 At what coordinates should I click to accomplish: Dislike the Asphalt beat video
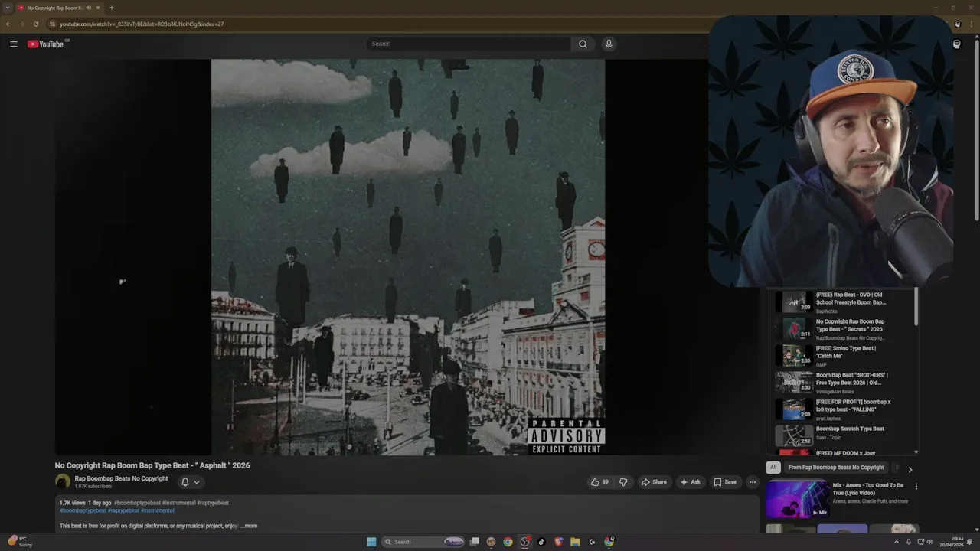[x=623, y=482]
